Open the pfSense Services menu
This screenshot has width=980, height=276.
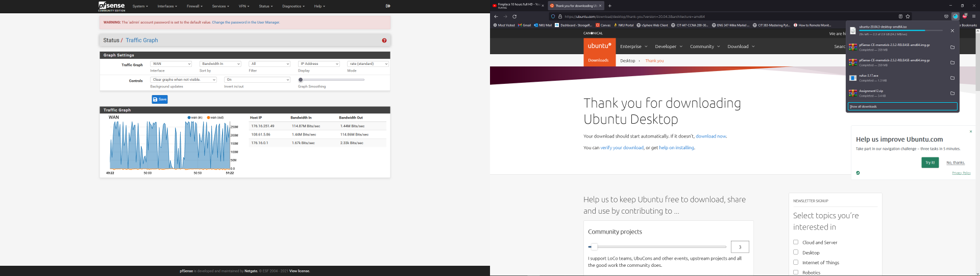220,6
